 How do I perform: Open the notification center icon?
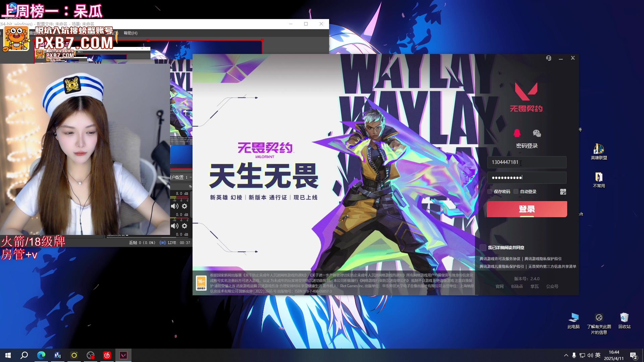[633, 356]
